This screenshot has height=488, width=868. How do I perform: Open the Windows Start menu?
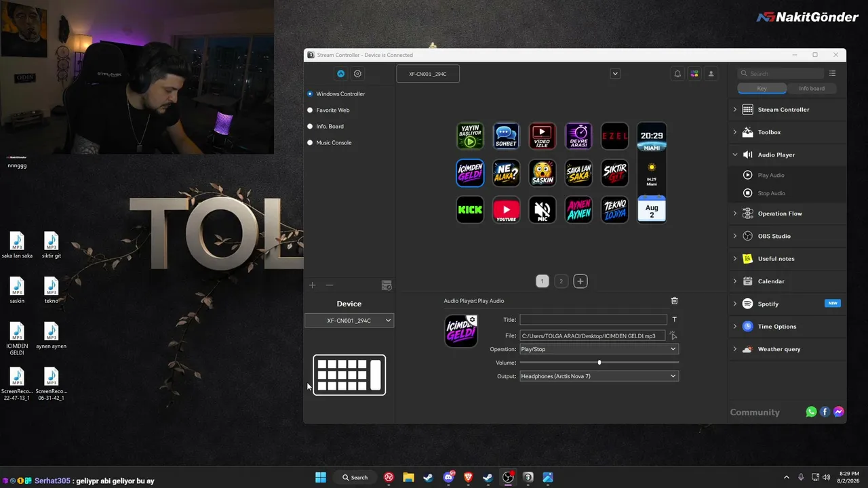(321, 477)
